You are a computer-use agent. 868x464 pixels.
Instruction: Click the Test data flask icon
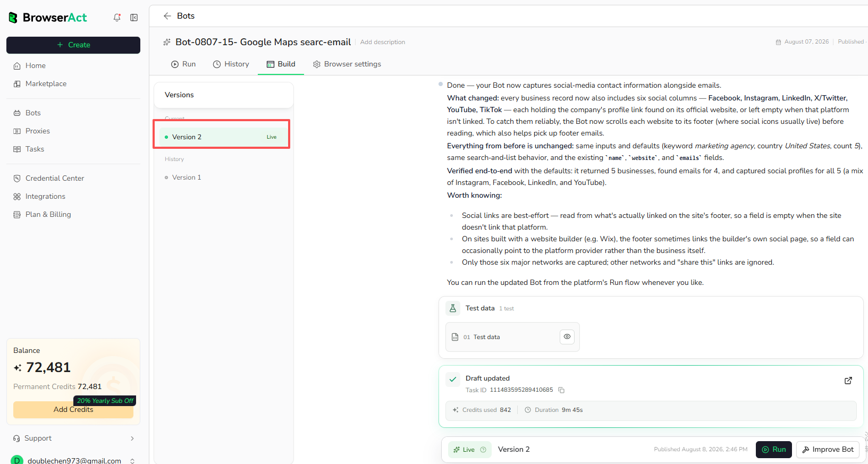453,308
